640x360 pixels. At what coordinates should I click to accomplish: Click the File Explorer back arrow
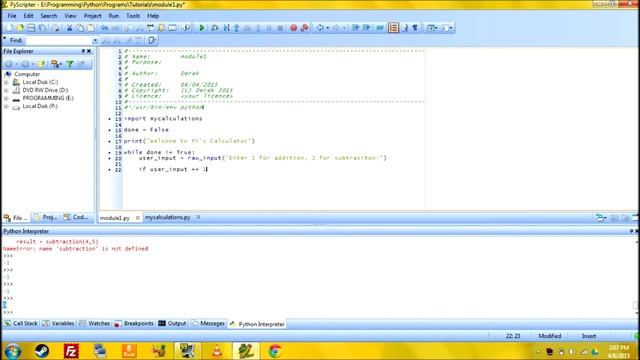pos(8,64)
